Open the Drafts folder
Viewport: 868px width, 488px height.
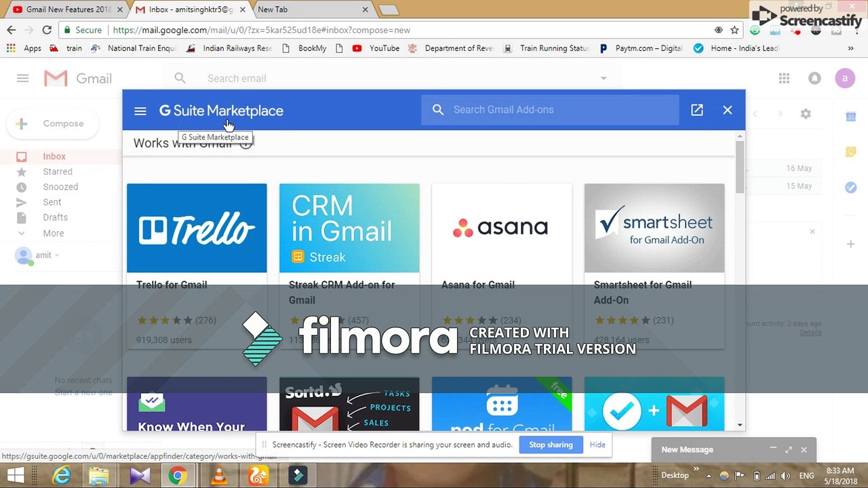[55, 218]
